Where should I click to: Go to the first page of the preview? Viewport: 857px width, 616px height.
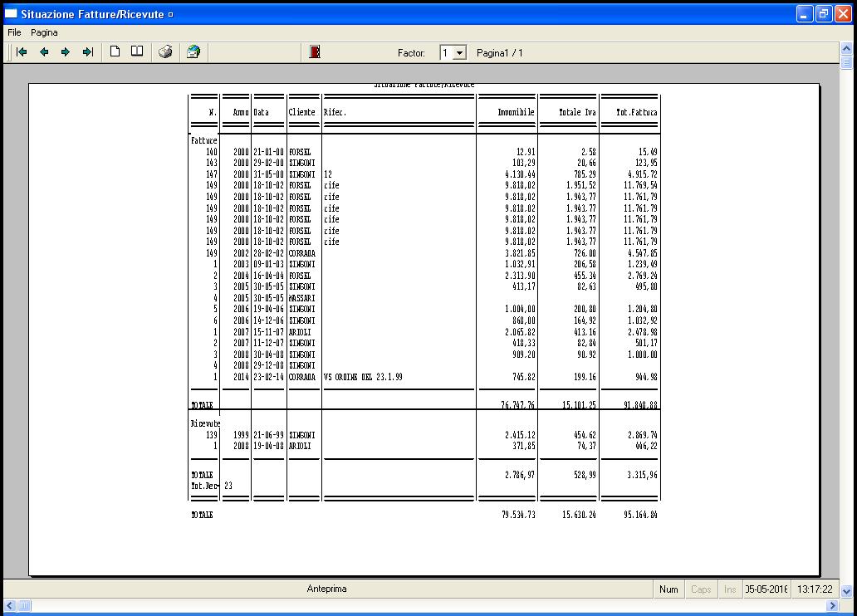tap(22, 52)
